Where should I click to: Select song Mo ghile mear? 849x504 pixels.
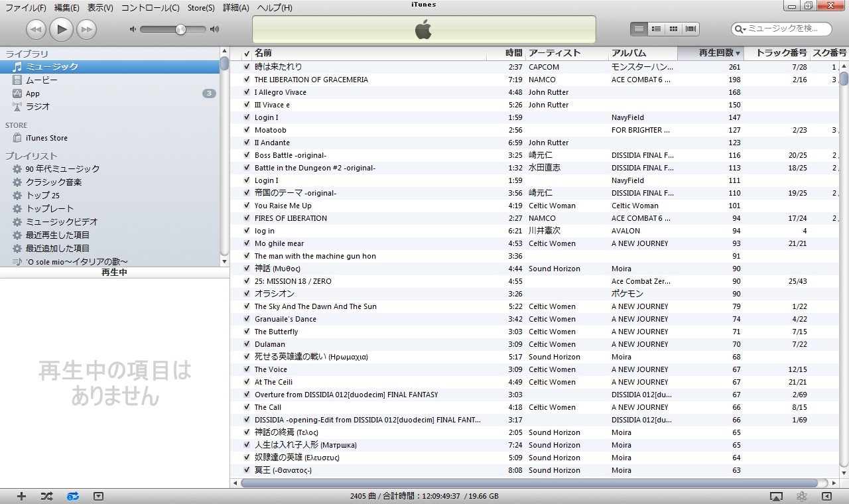click(535, 243)
